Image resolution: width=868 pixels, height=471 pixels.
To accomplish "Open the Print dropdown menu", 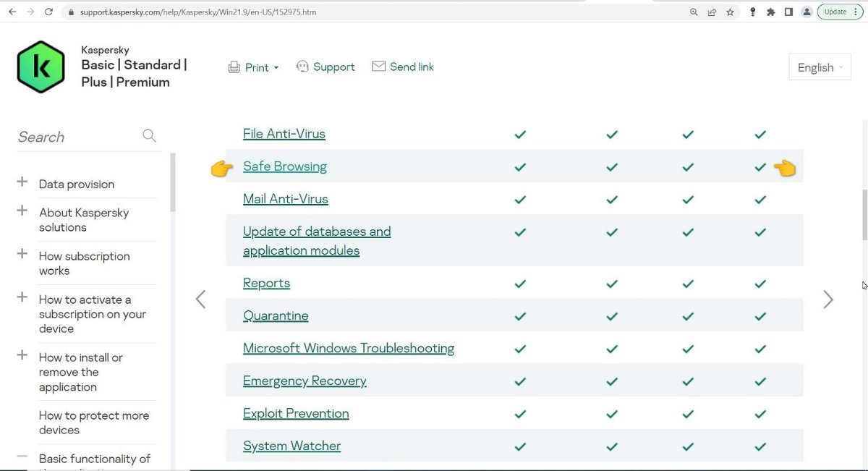I will tap(254, 67).
